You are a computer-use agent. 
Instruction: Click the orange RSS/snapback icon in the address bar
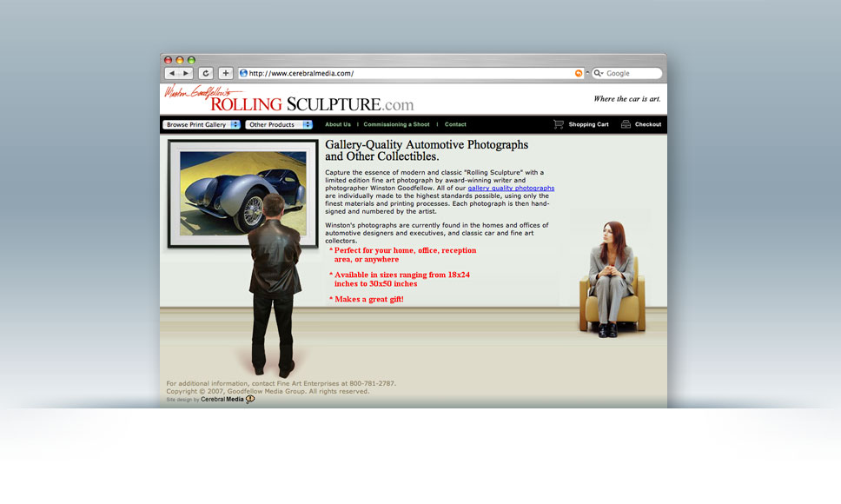click(x=579, y=74)
